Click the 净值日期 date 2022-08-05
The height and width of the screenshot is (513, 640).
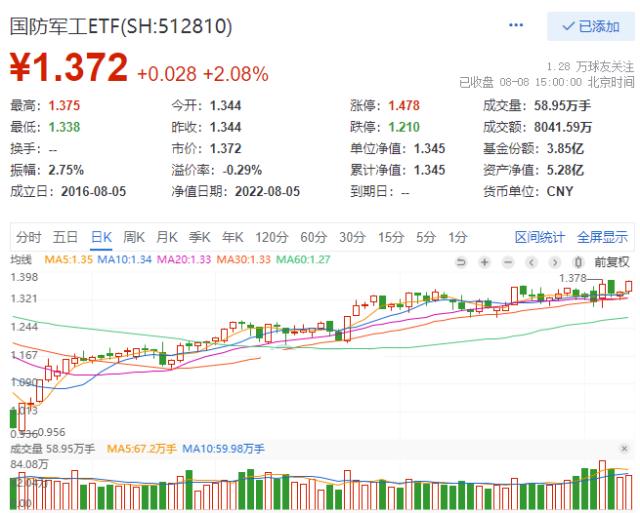pyautogui.click(x=267, y=191)
